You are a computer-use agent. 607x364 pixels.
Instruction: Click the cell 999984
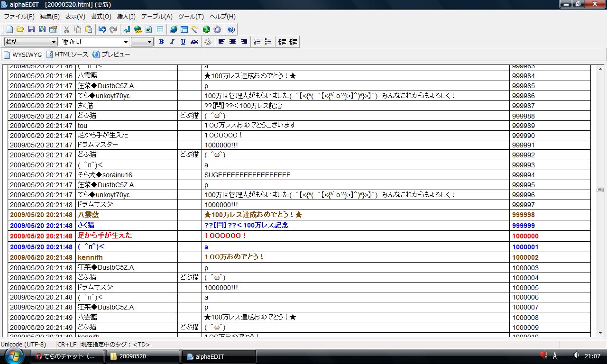550,76
